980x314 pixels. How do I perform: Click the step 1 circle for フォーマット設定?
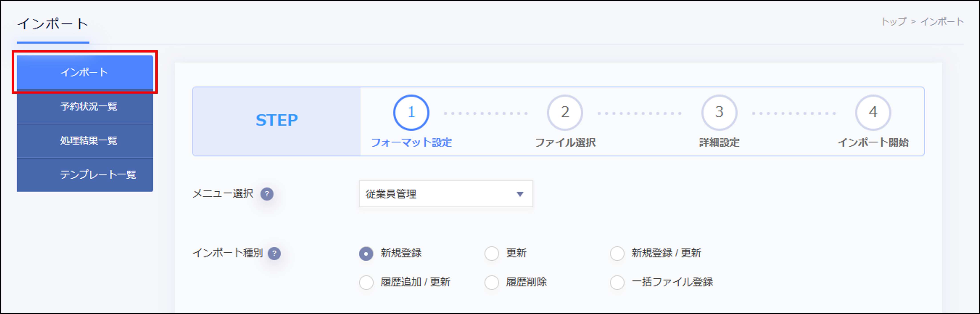[412, 112]
